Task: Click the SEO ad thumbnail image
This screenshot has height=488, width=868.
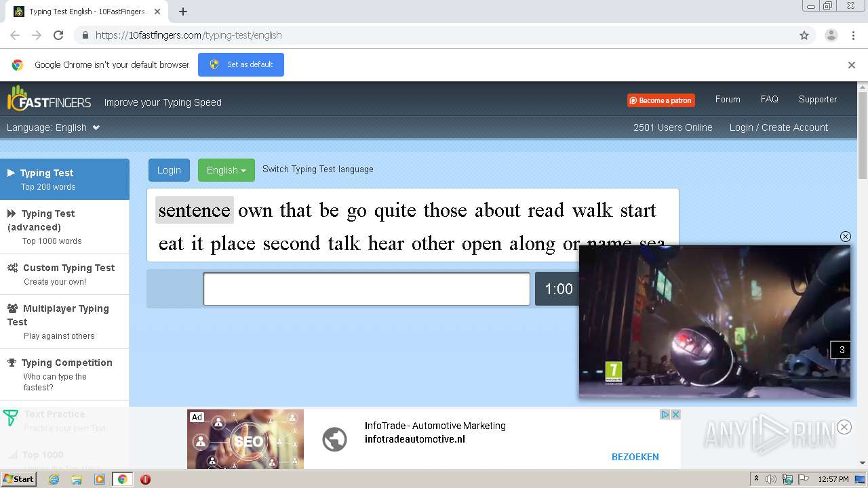Action: pyautogui.click(x=245, y=439)
